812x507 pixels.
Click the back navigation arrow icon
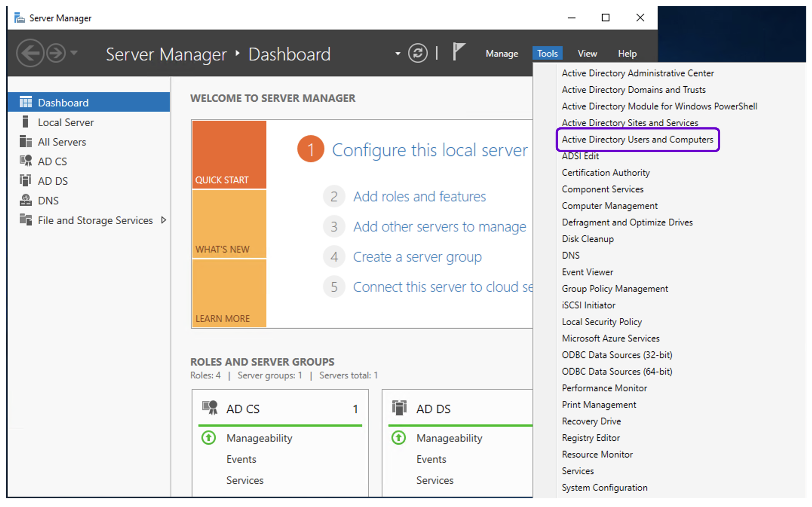tap(30, 53)
